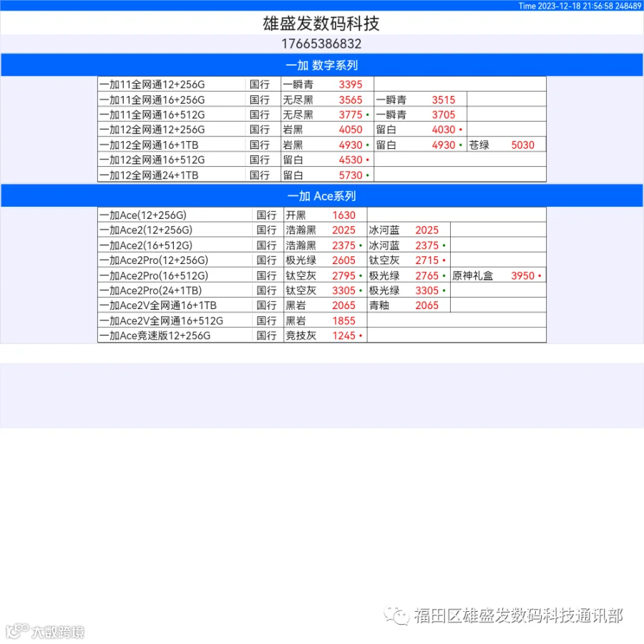Click the 一加 Ace系列 section header
Screen dimensions: 644x644
322,196
